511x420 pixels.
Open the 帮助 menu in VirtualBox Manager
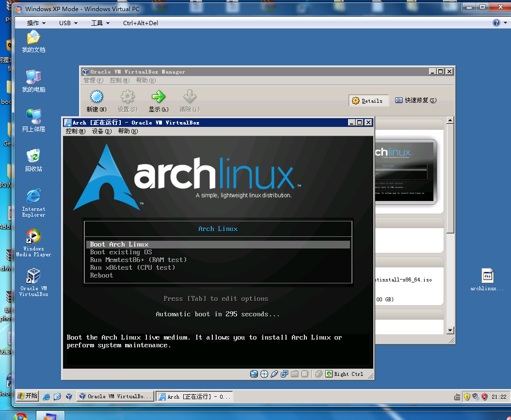click(x=145, y=80)
